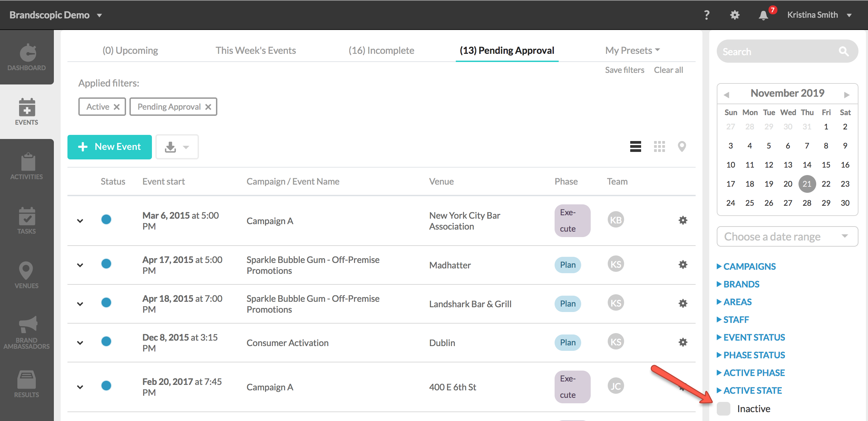Open Kristina Smith user menu
The width and height of the screenshot is (868, 421).
coord(819,15)
